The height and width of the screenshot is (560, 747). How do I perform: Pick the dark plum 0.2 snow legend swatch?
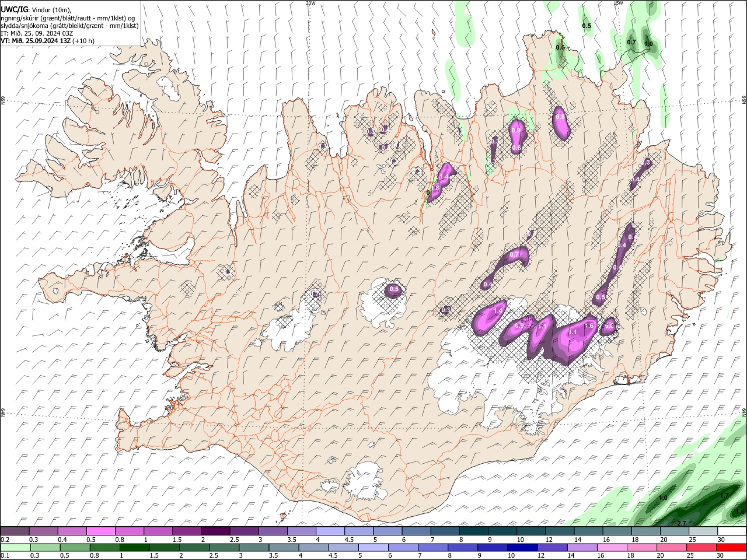(15, 531)
